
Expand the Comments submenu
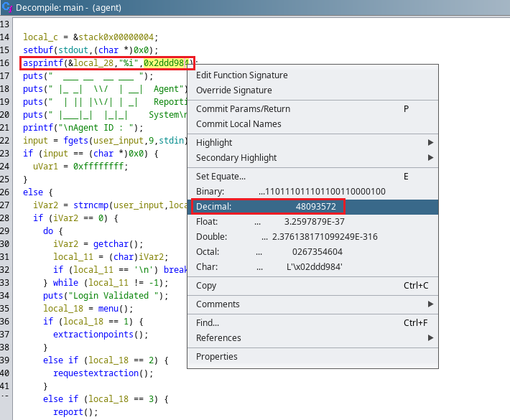click(218, 304)
